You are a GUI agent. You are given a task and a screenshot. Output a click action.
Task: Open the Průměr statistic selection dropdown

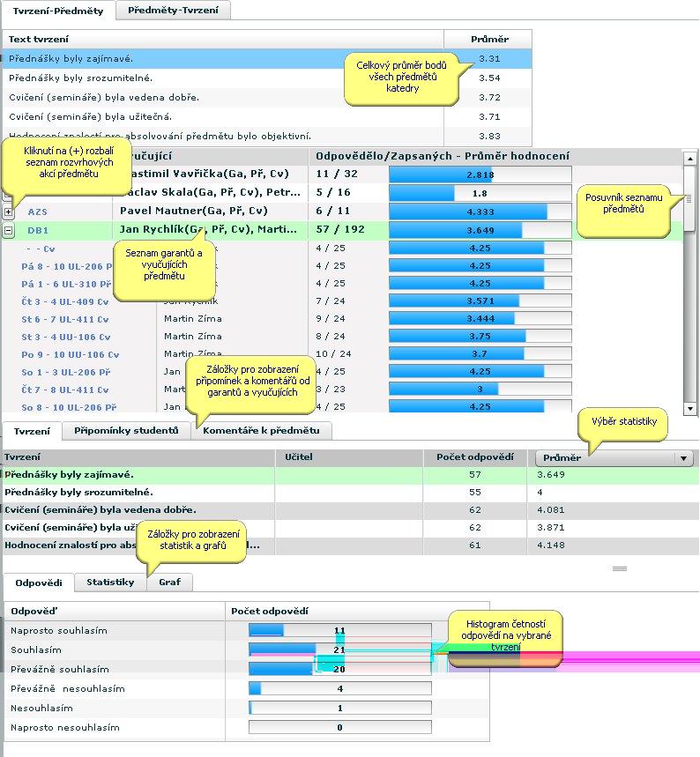coord(614,457)
